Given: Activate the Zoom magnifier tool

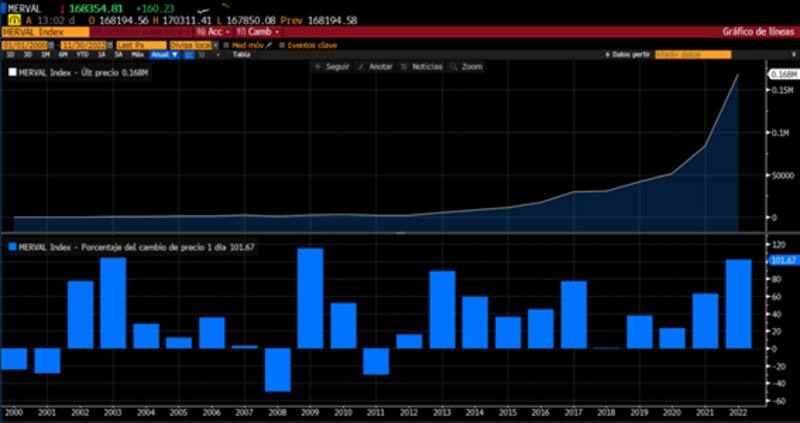Looking at the screenshot, I should coord(465,66).
